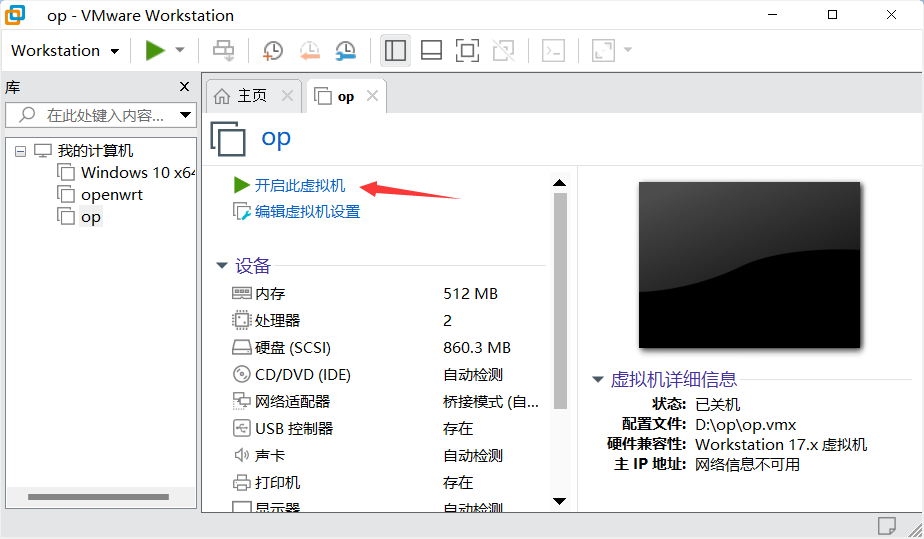Click the stretch guest toolbar icon
Screen dimensions: 924x539
(x=603, y=51)
